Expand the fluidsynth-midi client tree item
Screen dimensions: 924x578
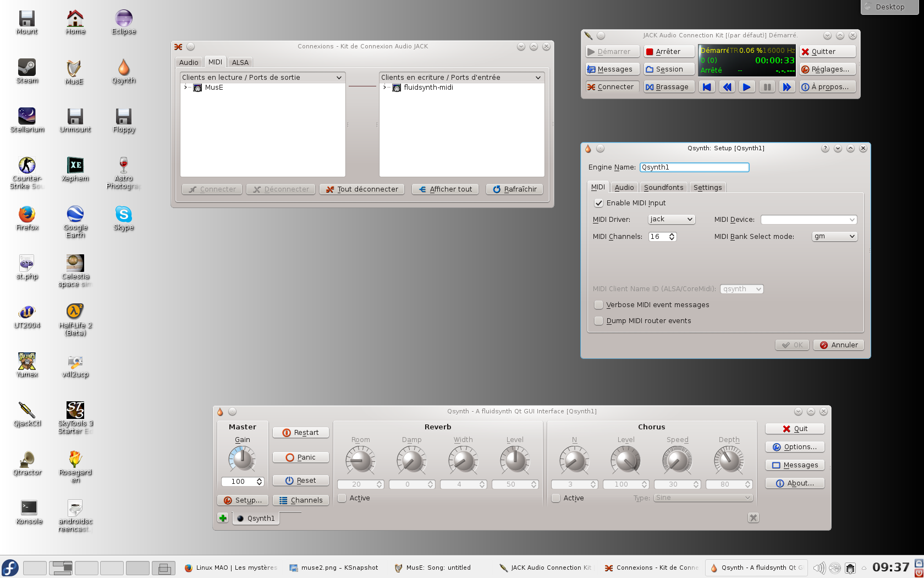pos(384,87)
